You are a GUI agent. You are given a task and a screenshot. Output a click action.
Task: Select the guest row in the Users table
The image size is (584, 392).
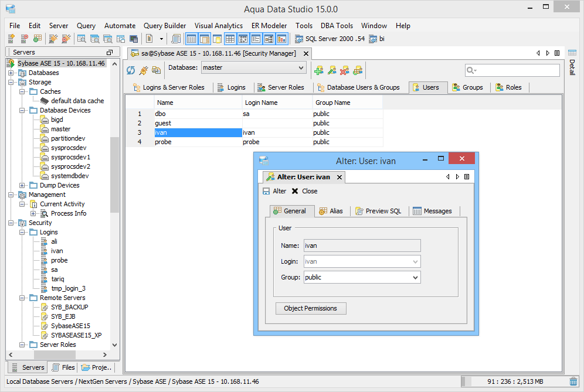(254, 123)
